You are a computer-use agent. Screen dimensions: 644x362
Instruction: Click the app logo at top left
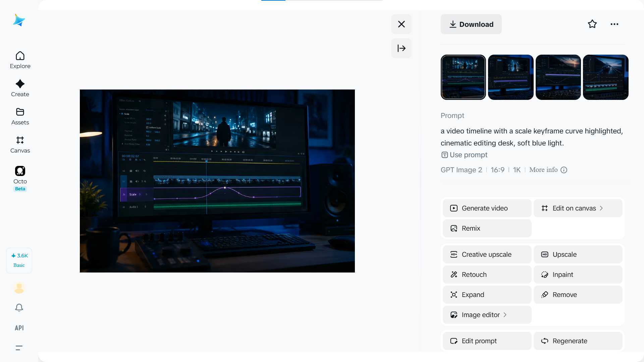point(19,20)
